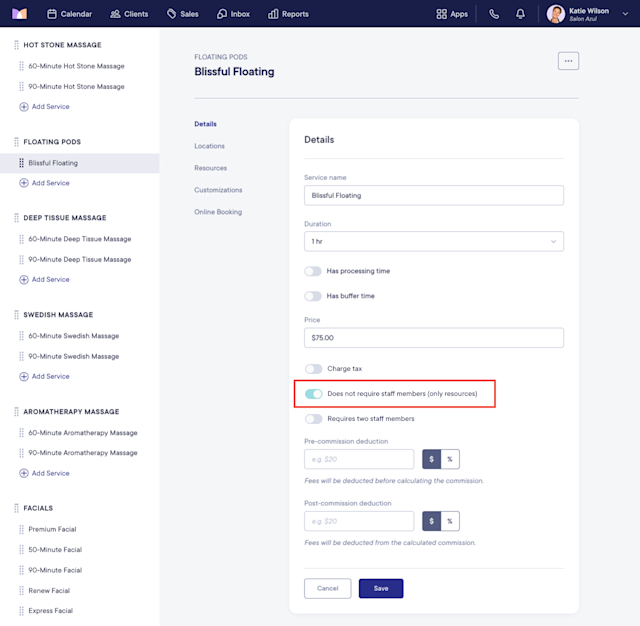Viewport: 640px width, 626px height.
Task: Open the 90-Minute Deep Tissue Massage service
Action: pos(80,260)
